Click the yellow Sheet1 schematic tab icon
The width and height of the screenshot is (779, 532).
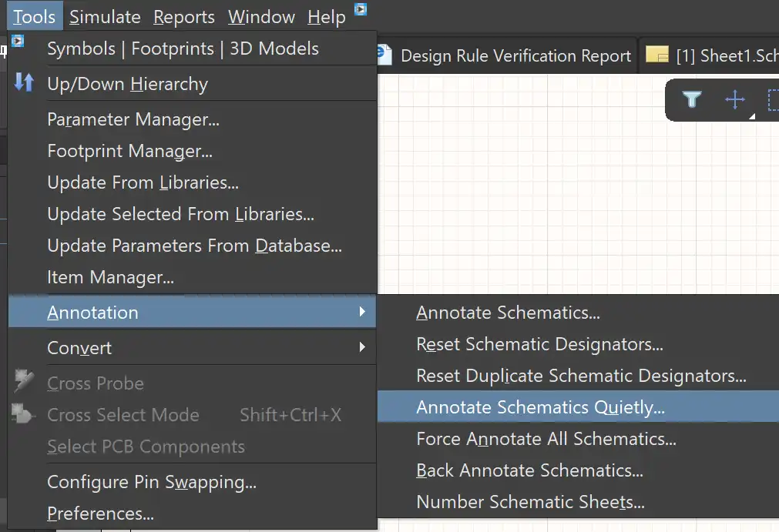pyautogui.click(x=656, y=55)
